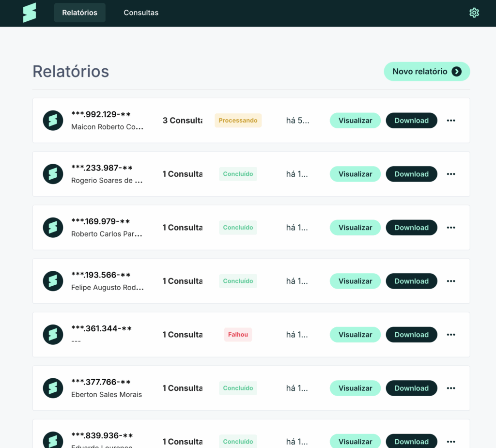Download the Felipe Augusto report

(x=411, y=281)
